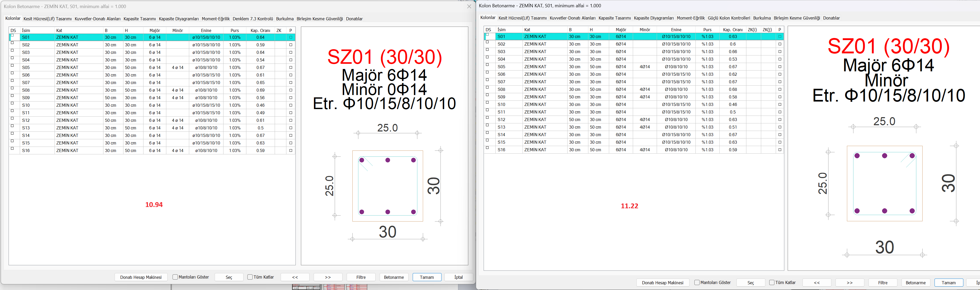Open Kapasite Diyagramları tab in left dialog
This screenshot has height=290, width=980.
coord(179,19)
